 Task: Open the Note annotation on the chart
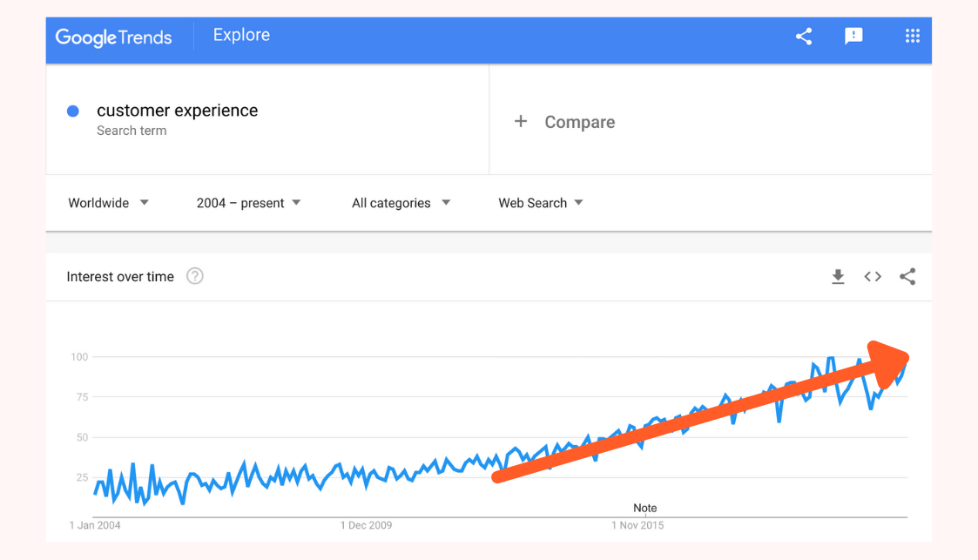click(x=644, y=508)
